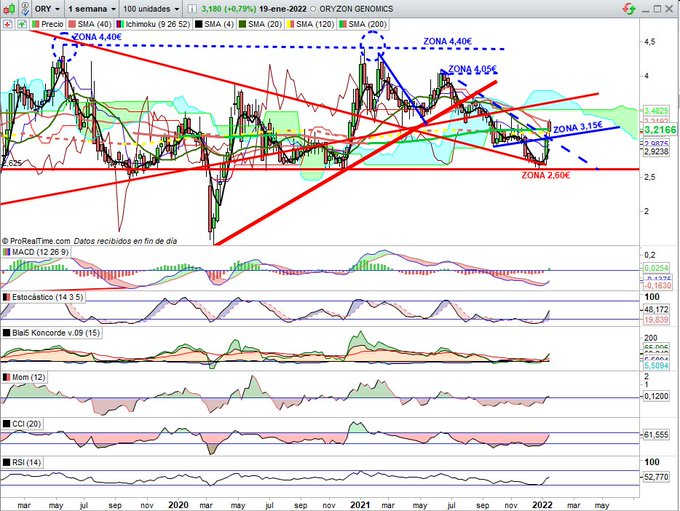
Task: Click the Ichimoku colored swatch
Action: 119,24
